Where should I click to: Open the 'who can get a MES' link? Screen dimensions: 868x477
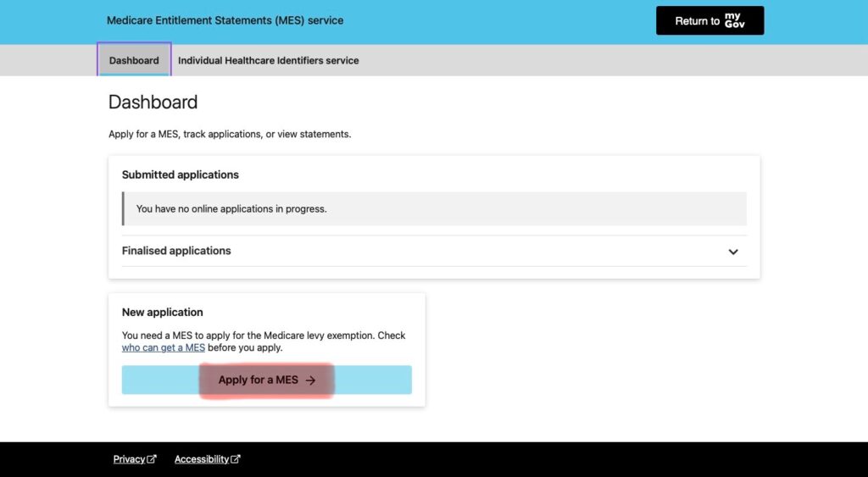(164, 347)
